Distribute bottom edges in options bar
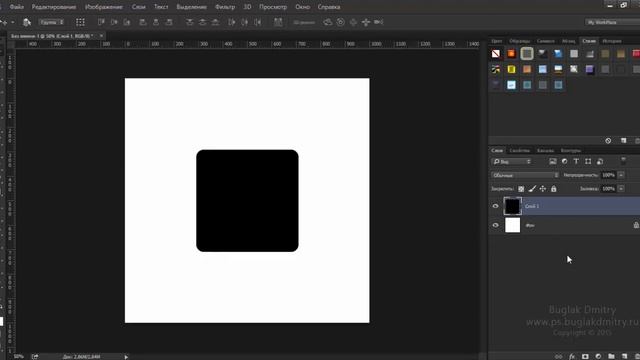 pos(216,22)
